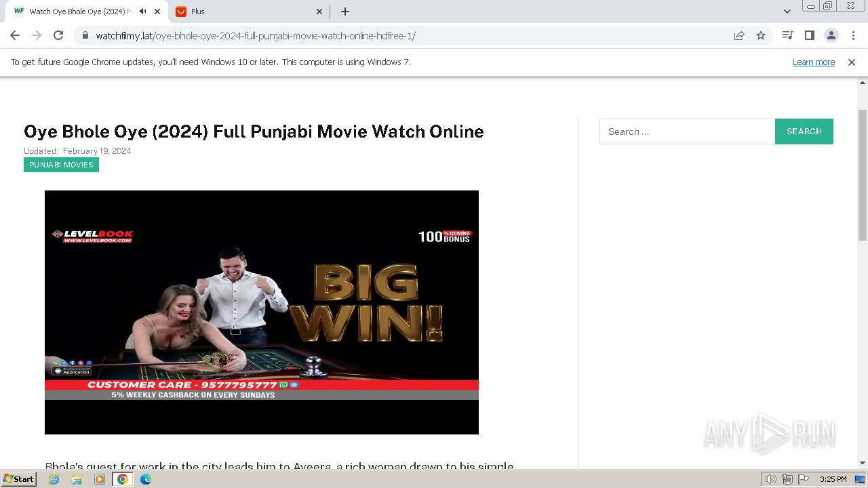This screenshot has height=488, width=868.
Task: Expand the tab search dropdown arrow
Action: click(x=787, y=12)
